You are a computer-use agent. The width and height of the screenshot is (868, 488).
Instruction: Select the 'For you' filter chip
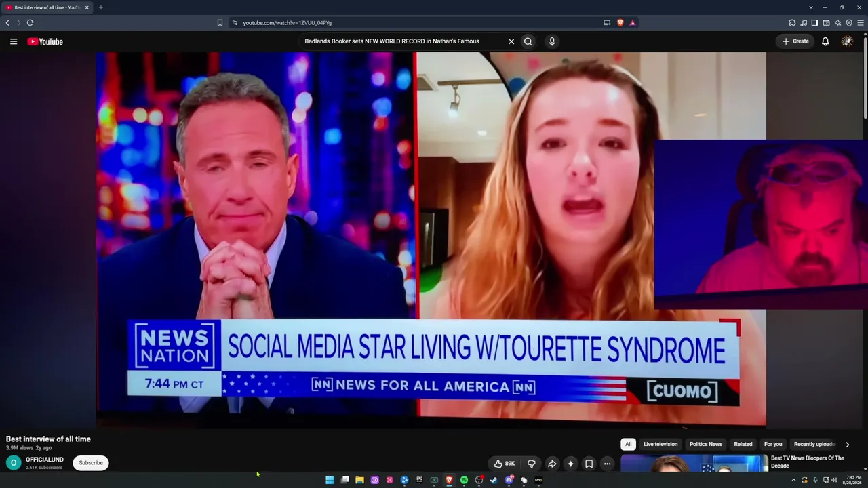point(773,444)
